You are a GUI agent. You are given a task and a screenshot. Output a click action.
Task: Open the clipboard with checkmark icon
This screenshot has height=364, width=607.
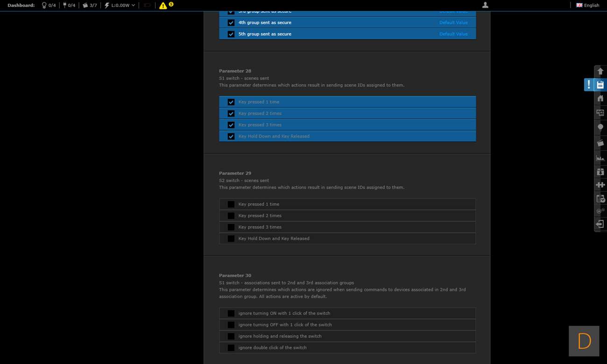(600, 198)
